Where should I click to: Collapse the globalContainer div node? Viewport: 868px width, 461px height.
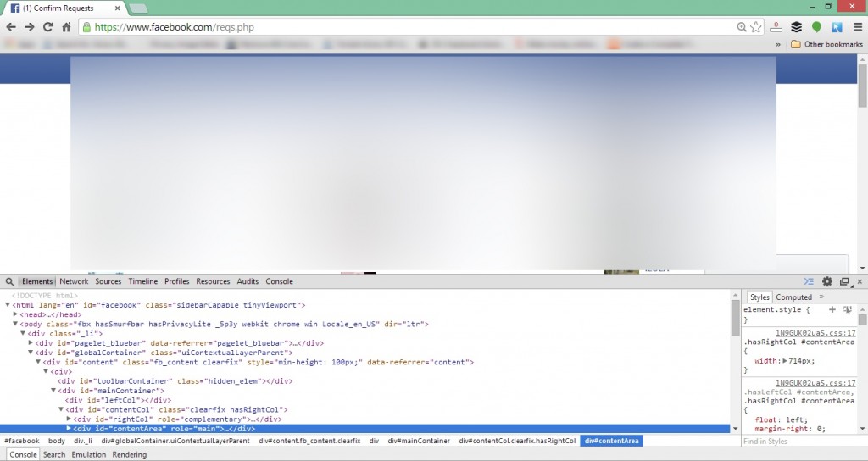[x=31, y=352]
